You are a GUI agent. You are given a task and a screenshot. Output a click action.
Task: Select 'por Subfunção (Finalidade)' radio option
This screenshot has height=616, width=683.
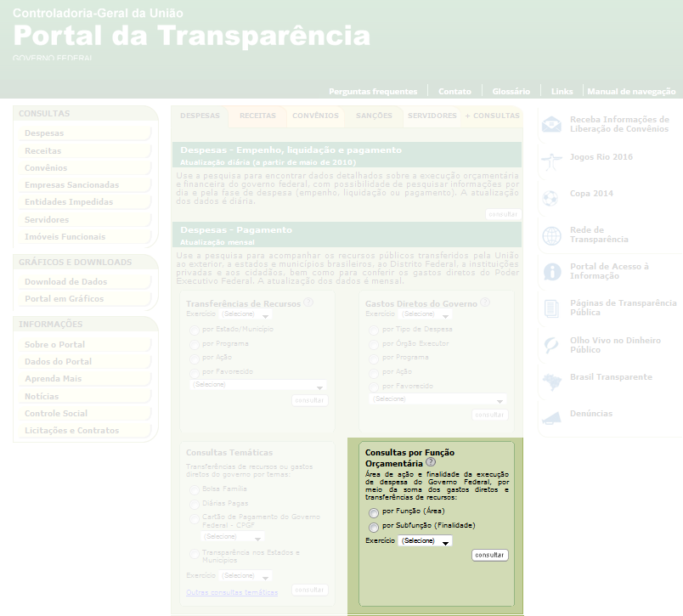pos(374,528)
